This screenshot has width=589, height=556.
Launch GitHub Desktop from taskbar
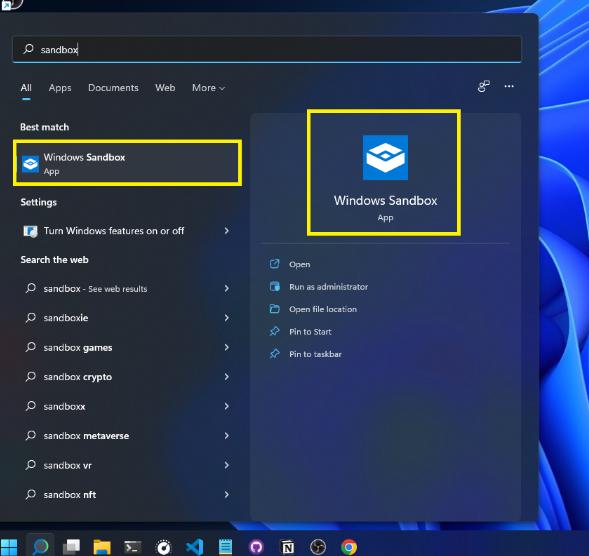(256, 547)
